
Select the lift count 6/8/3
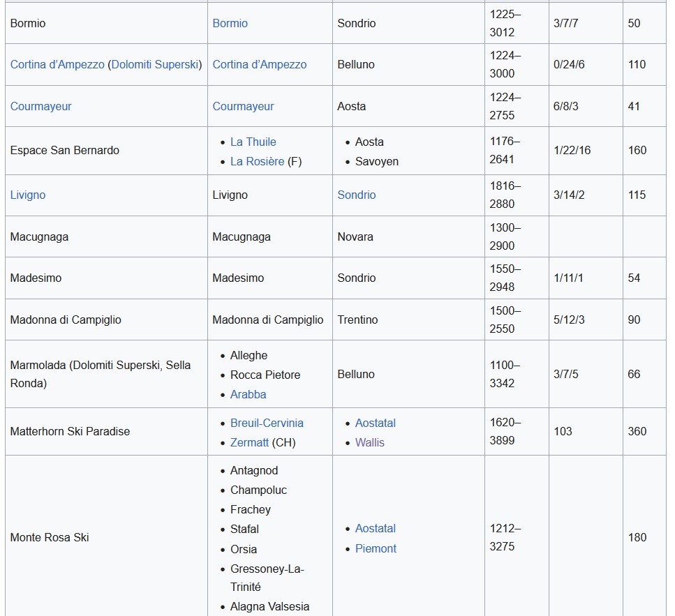click(x=565, y=106)
